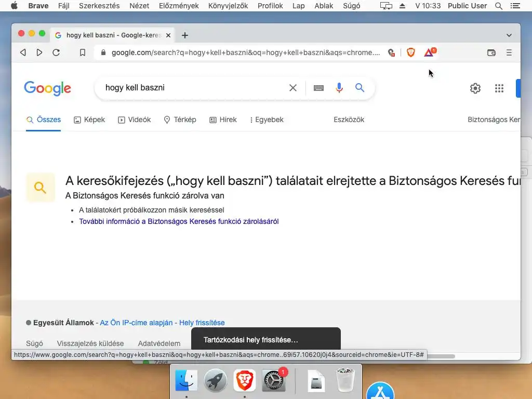This screenshot has width=532, height=399.
Task: Open Visszajelzés küldése footer link
Action: (90, 343)
